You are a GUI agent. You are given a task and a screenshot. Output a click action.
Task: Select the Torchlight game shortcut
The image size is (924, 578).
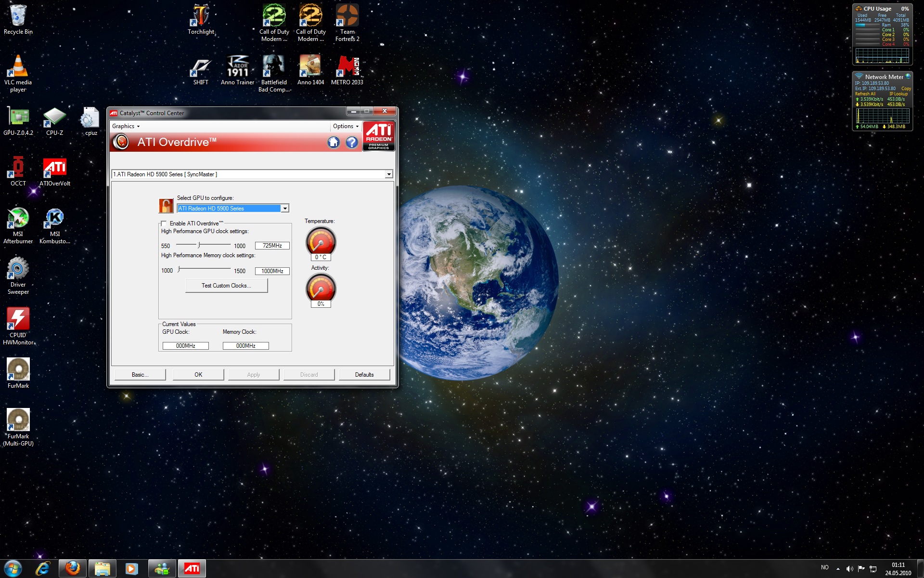click(201, 19)
